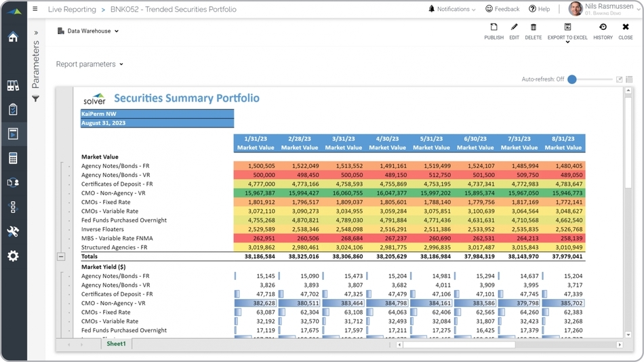Open the Home page from sidebar
This screenshot has height=362, width=644.
coord(13,37)
